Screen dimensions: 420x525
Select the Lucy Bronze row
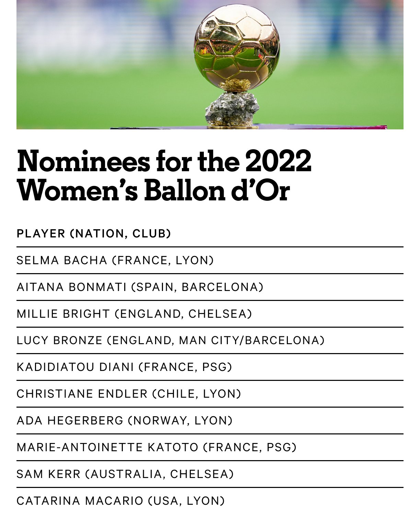(x=210, y=340)
